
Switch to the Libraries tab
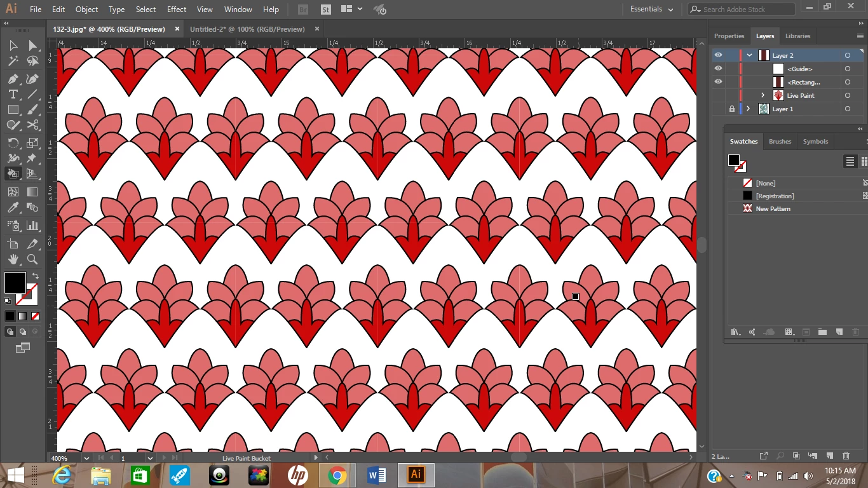click(x=797, y=36)
